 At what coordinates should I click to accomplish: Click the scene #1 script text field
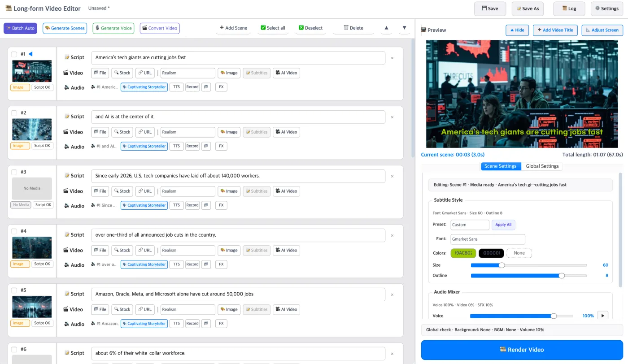tap(238, 58)
